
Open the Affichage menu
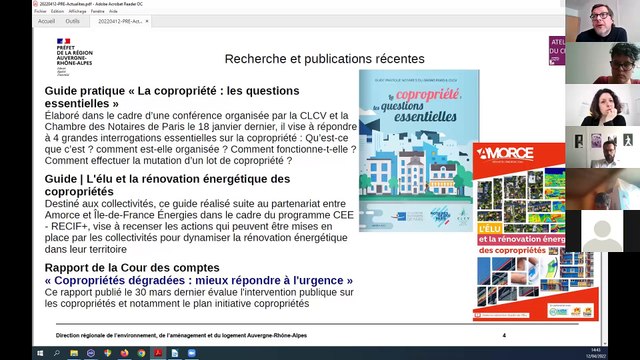point(77,11)
